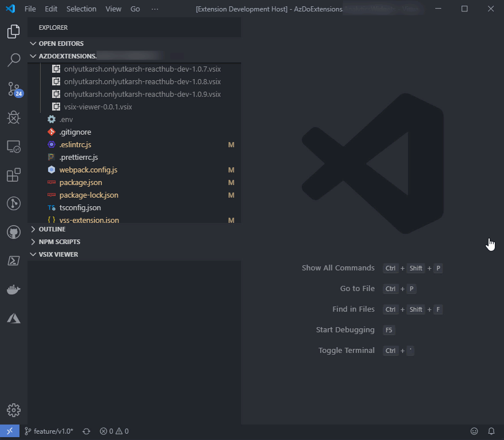Click the EXPLORER panel title
Viewport: 504px width, 440px height.
coord(53,27)
